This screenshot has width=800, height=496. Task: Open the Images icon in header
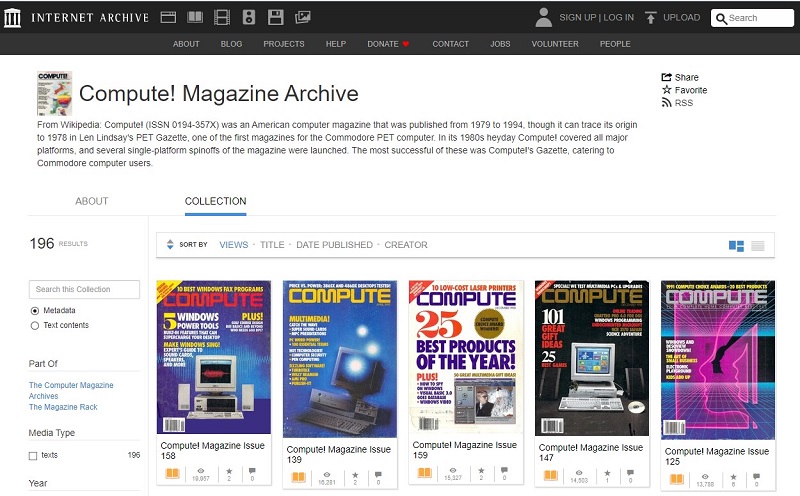tap(302, 17)
